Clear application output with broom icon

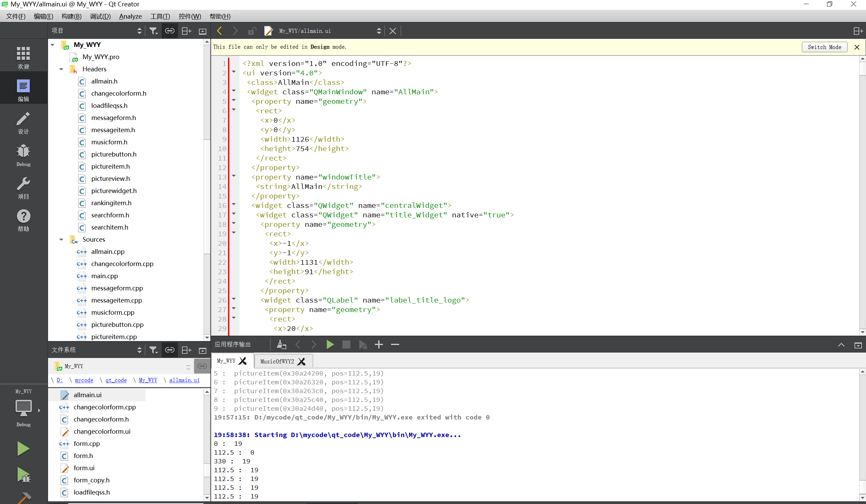(x=281, y=344)
